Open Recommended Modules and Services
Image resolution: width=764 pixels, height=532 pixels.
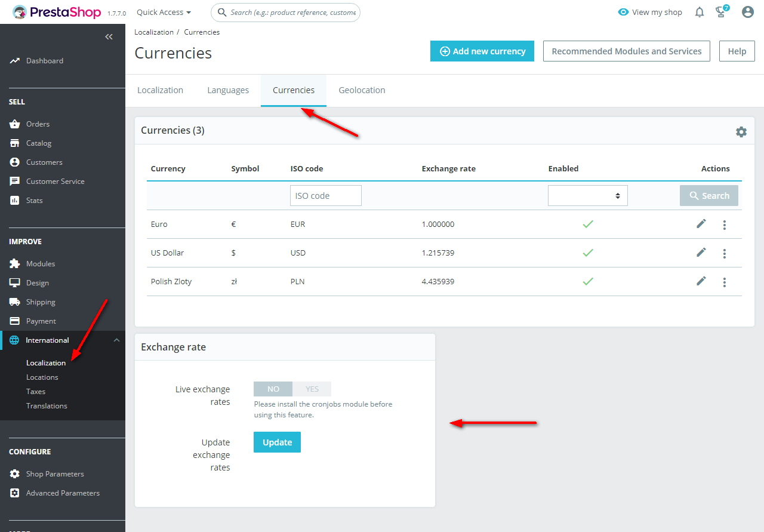coord(627,51)
